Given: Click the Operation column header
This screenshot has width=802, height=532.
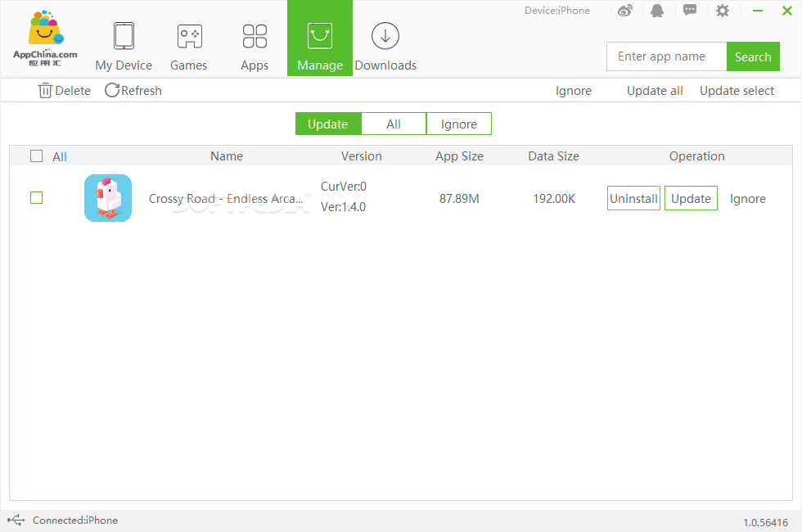Looking at the screenshot, I should coord(697,156).
